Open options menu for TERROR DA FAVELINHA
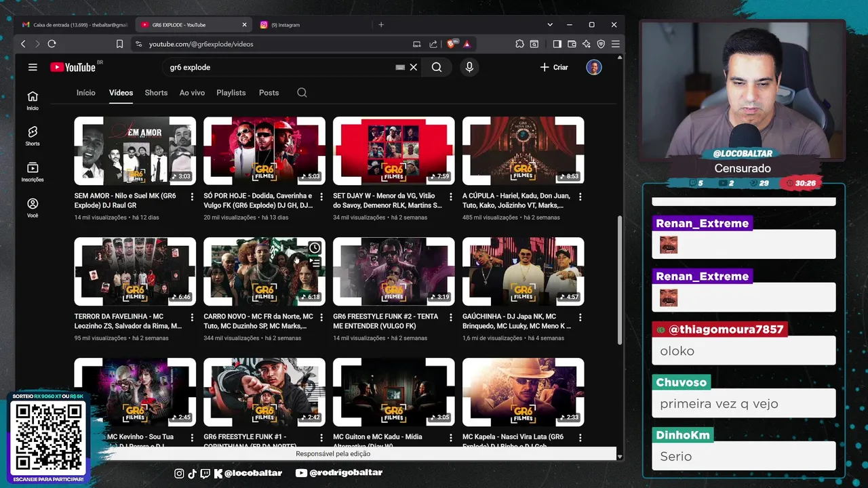868x488 pixels. pyautogui.click(x=192, y=317)
